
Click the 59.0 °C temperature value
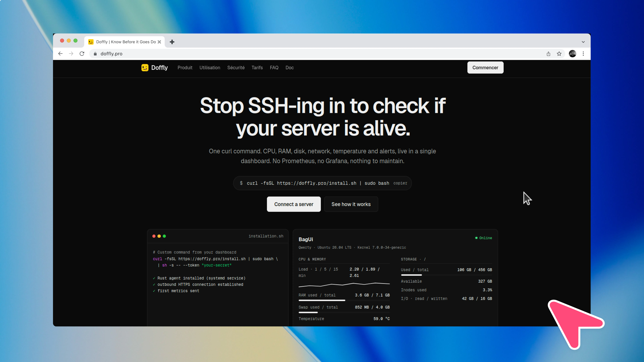382,319
